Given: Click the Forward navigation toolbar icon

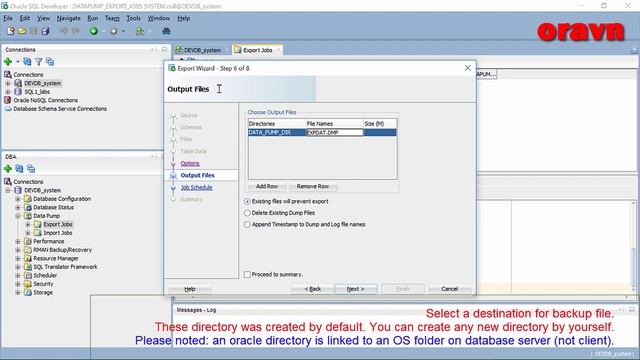Looking at the screenshot, I should point(113,31).
